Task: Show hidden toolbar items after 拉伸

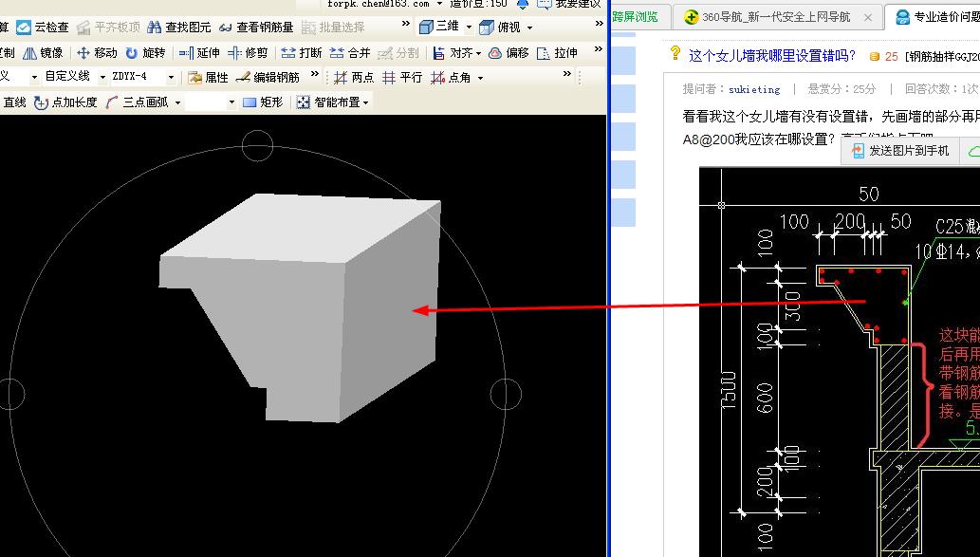Action: click(x=598, y=49)
